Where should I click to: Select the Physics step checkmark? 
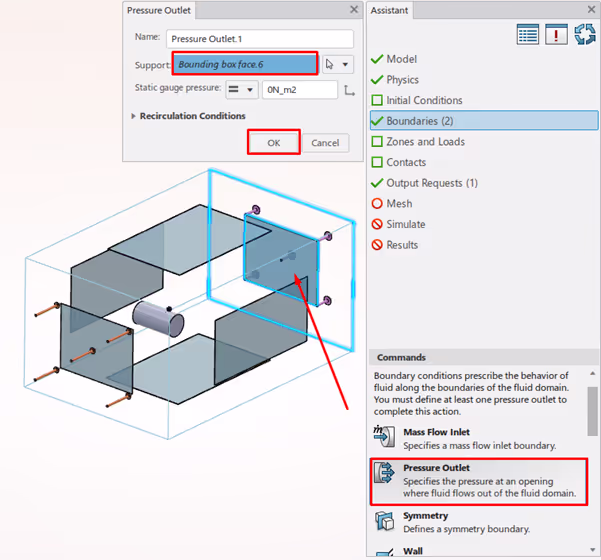(377, 80)
